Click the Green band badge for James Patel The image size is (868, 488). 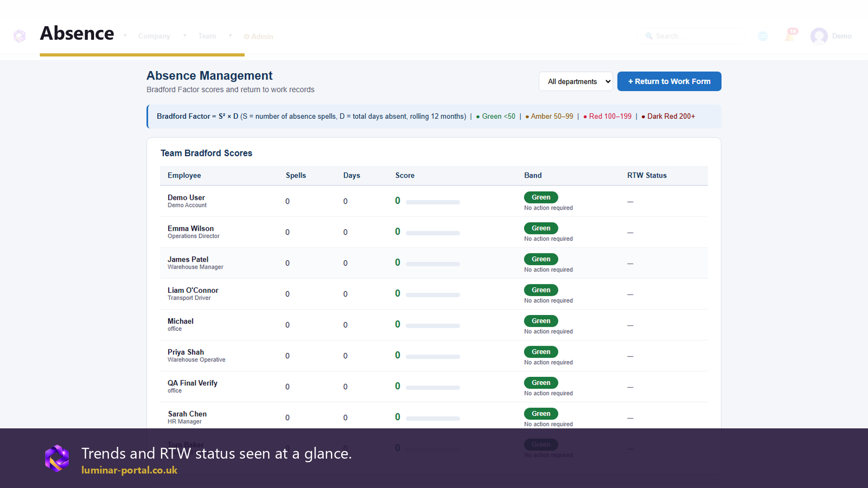[541, 259]
